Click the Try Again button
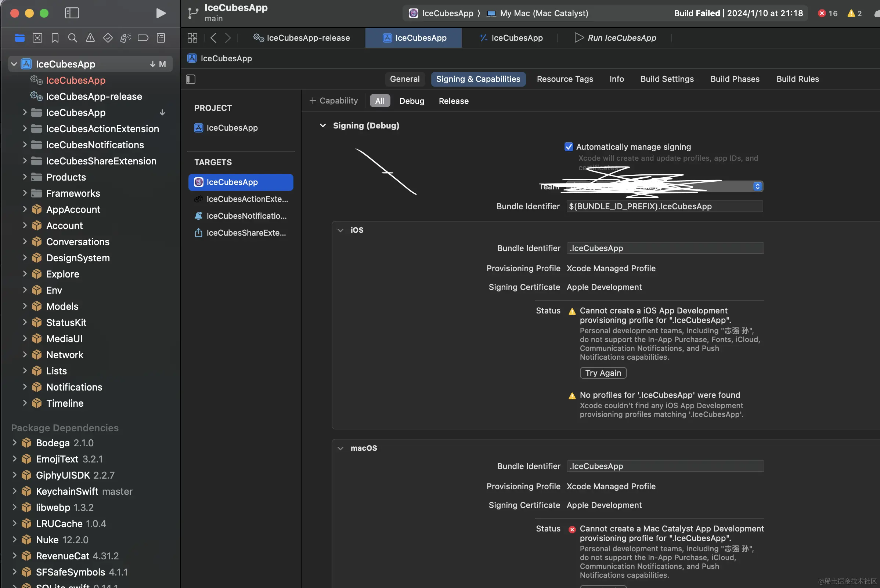The height and width of the screenshot is (588, 880). (x=603, y=373)
